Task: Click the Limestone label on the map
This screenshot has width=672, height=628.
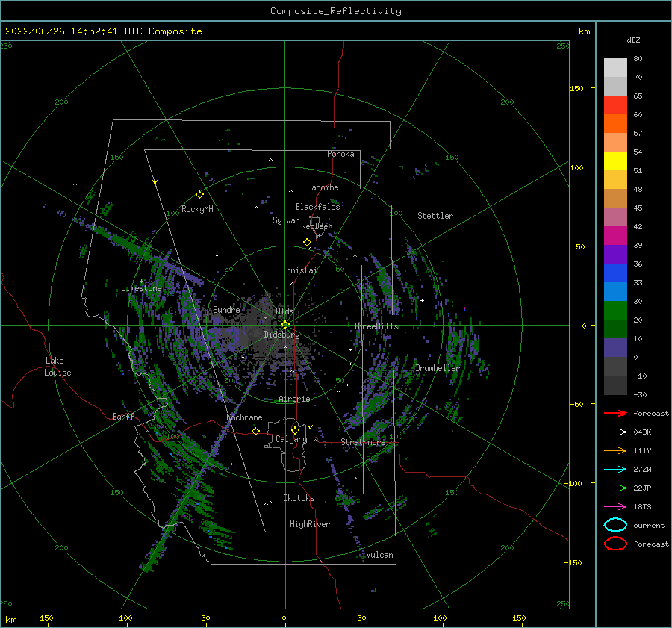Action: click(141, 288)
